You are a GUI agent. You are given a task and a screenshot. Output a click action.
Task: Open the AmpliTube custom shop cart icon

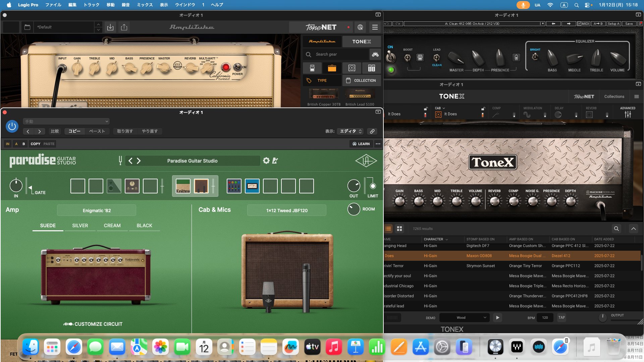coord(375,54)
